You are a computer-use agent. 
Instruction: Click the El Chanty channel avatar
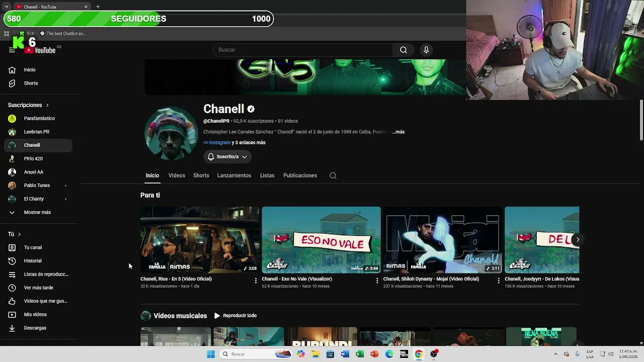point(12,199)
